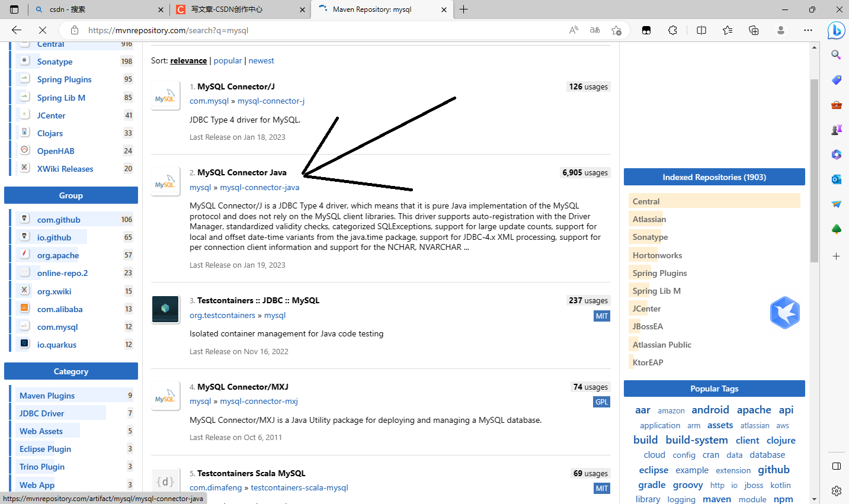849x504 pixels.
Task: Open Central in Indexed Repositories
Action: pyautogui.click(x=646, y=201)
